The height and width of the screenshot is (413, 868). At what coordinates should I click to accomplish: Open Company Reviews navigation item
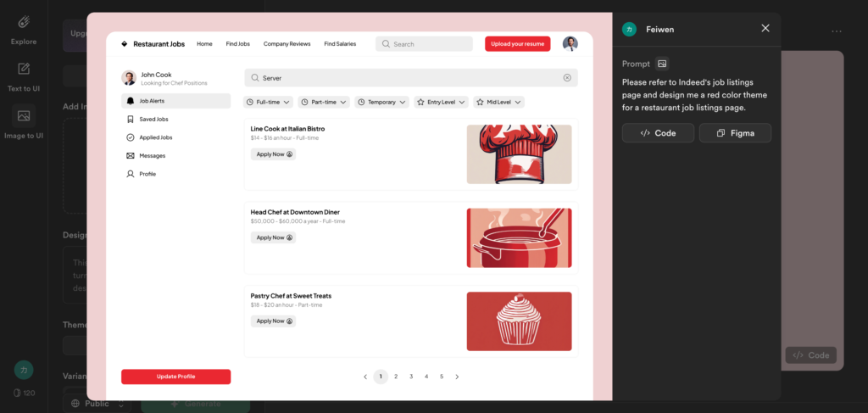coord(287,44)
